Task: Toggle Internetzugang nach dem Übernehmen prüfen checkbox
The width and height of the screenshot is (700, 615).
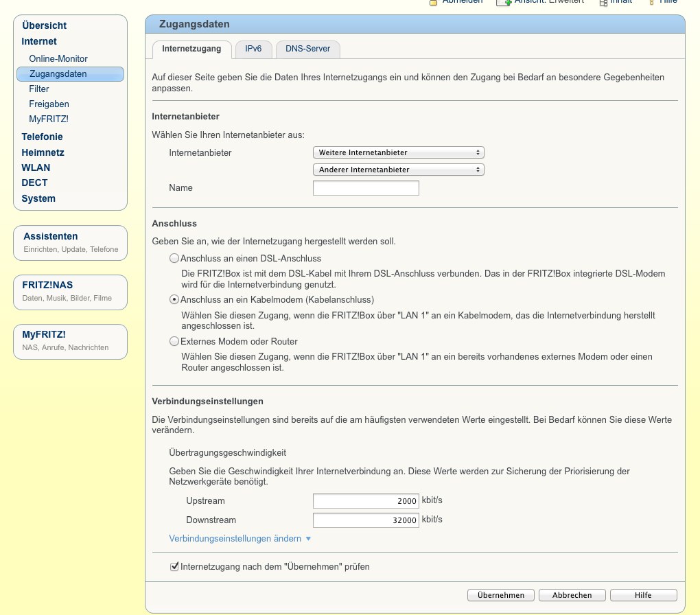Action: click(x=174, y=567)
